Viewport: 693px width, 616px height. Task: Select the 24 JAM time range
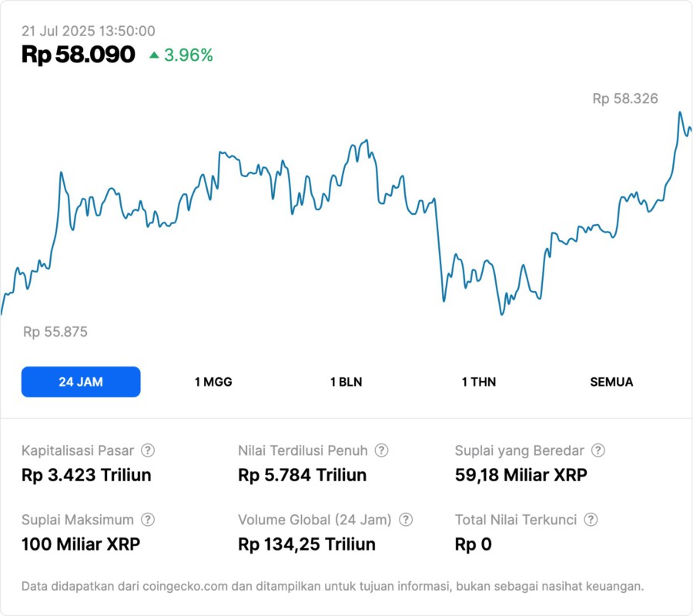[x=81, y=382]
